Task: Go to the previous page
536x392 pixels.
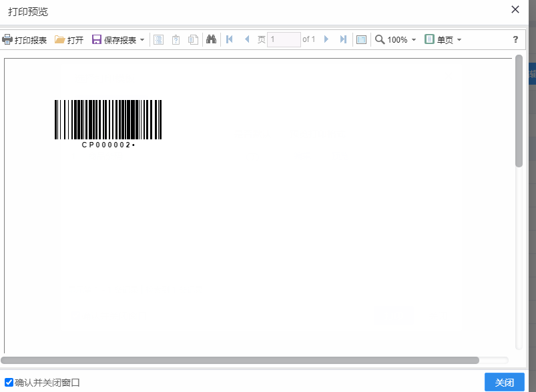Action: (247, 39)
